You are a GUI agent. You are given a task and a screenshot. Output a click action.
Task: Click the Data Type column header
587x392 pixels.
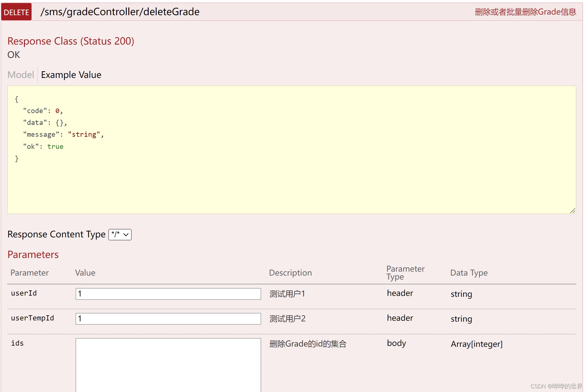[x=469, y=273]
